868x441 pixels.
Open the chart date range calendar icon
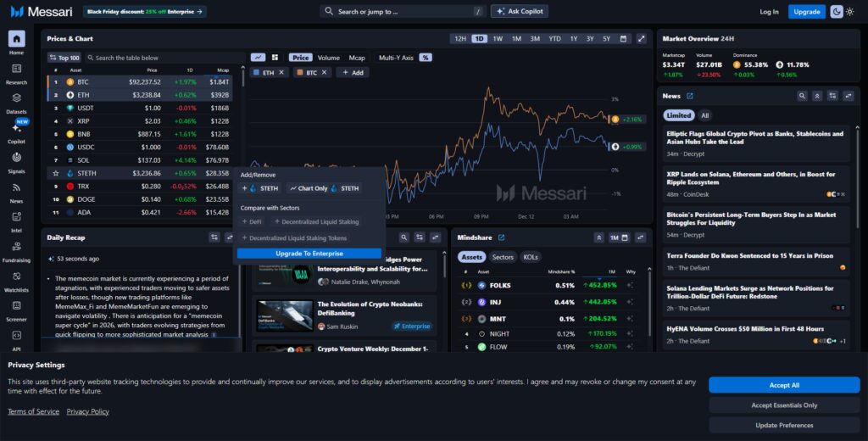click(623, 39)
